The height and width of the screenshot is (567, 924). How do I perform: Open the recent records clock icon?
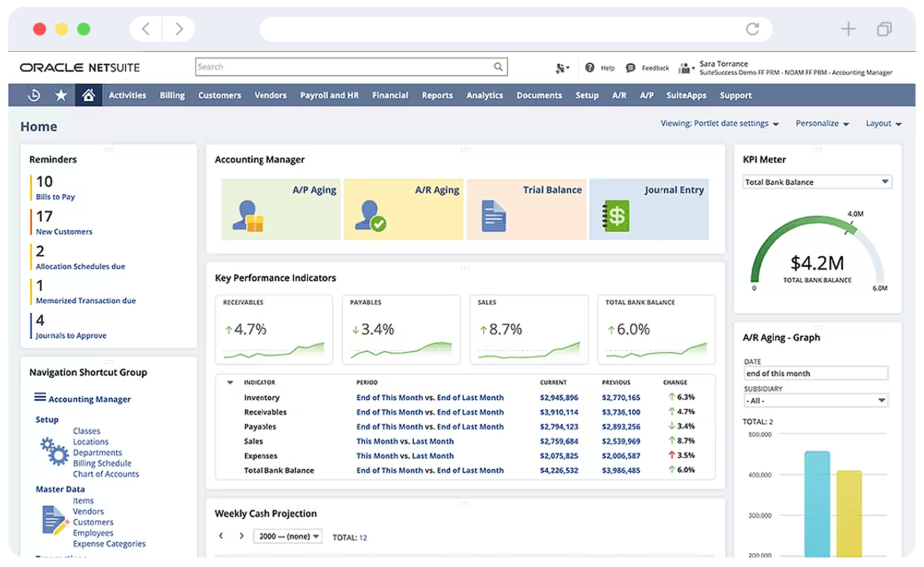(33, 95)
